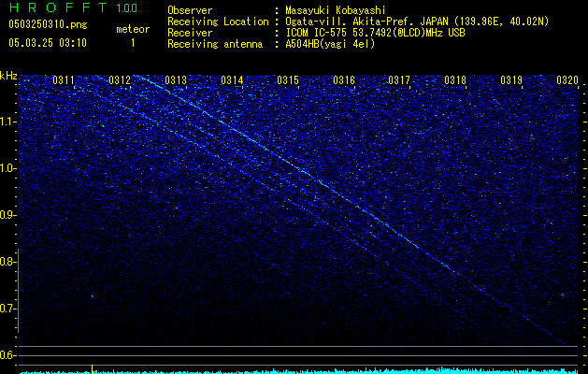Click the 1.0 kHz axis label
The width and height of the screenshot is (588, 374).
tap(7, 168)
